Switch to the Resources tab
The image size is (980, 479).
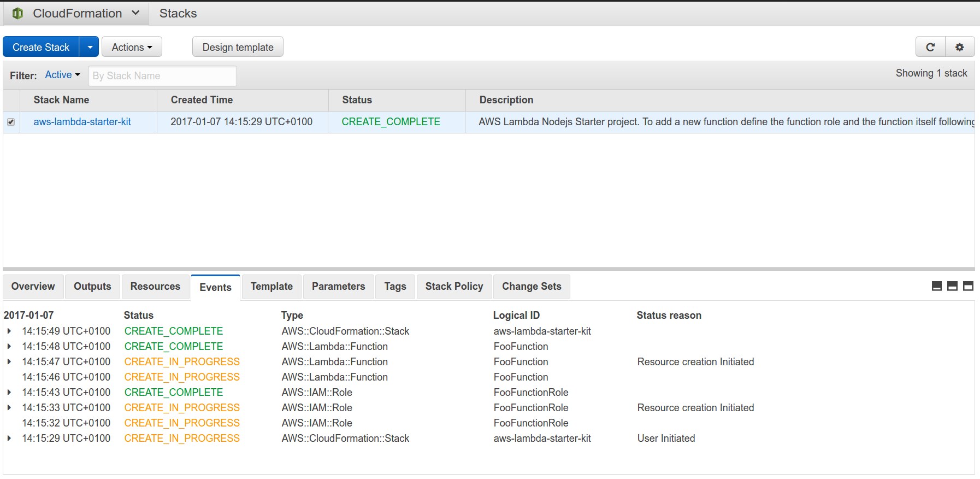click(x=155, y=287)
